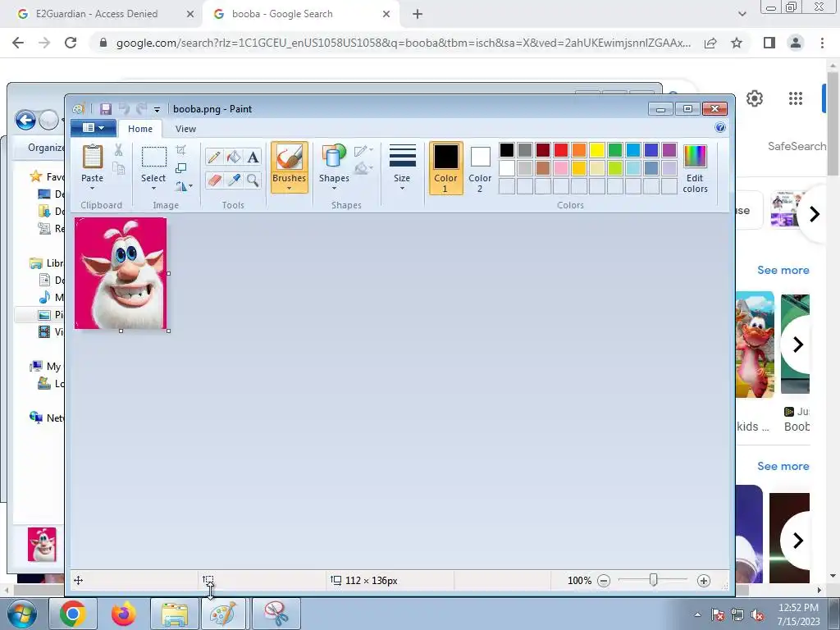Pick the Eraser tool

(214, 180)
